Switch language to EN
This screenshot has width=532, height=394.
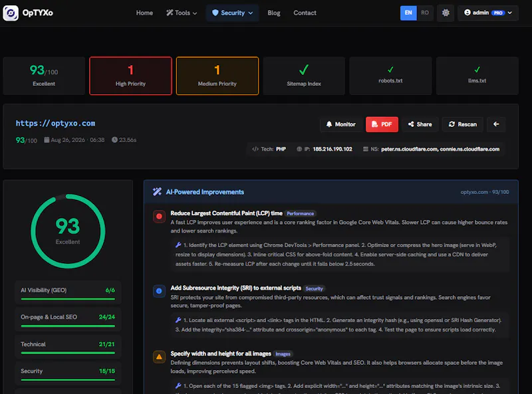pos(408,13)
